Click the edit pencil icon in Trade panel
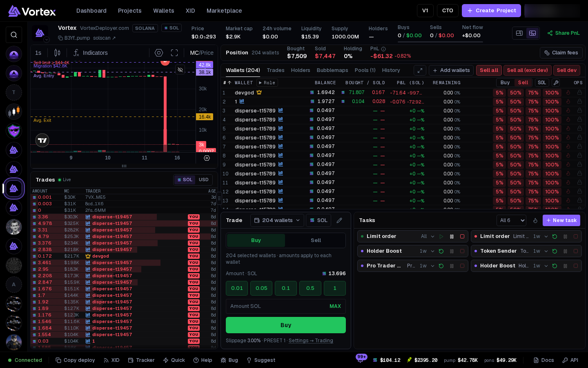 [x=339, y=220]
